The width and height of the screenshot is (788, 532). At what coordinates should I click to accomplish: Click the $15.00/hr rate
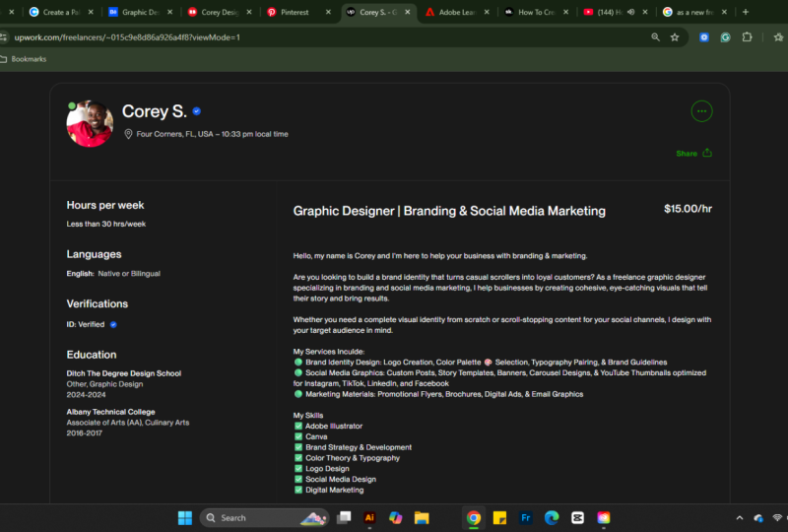click(x=688, y=209)
